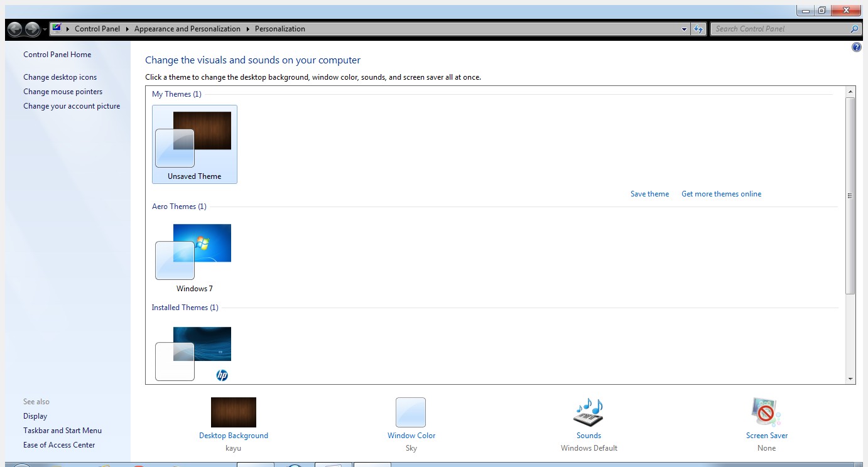
Task: Click the Personalization icon in the address bar
Action: point(55,28)
